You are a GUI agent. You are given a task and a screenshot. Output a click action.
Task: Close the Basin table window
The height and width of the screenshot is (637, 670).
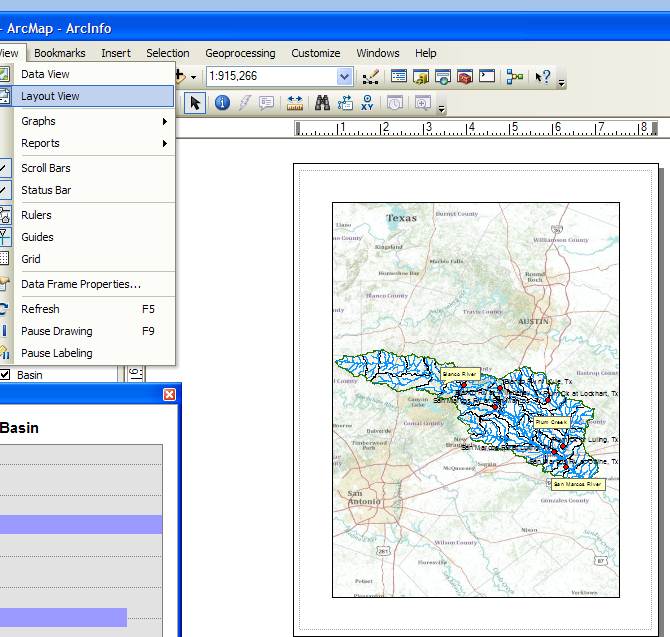tap(169, 395)
